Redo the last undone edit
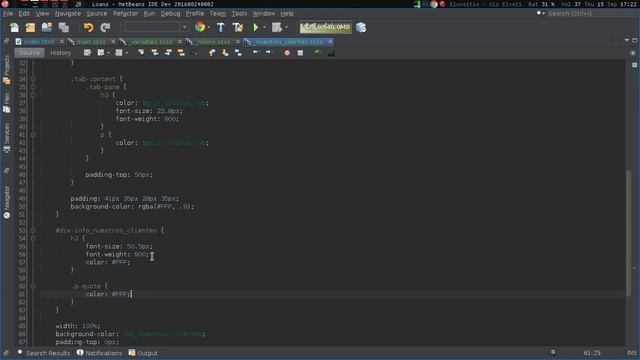Screen dimensions: 640x360 tap(105, 27)
